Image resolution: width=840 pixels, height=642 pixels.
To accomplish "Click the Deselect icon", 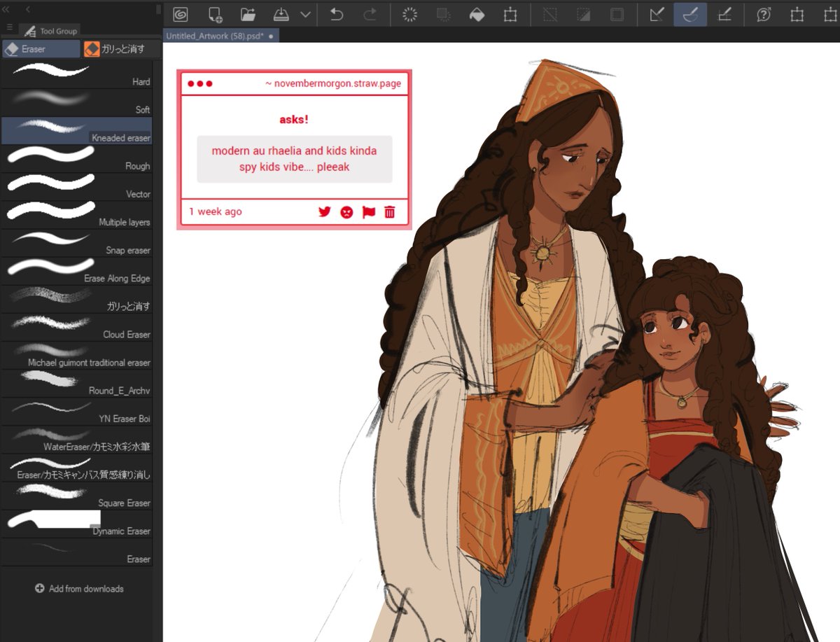I will pyautogui.click(x=550, y=14).
